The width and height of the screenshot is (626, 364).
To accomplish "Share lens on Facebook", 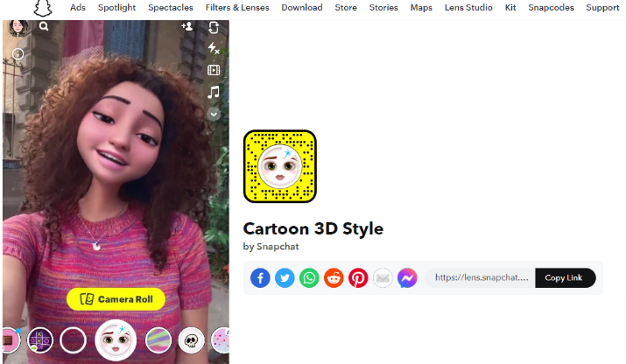I will 260,277.
